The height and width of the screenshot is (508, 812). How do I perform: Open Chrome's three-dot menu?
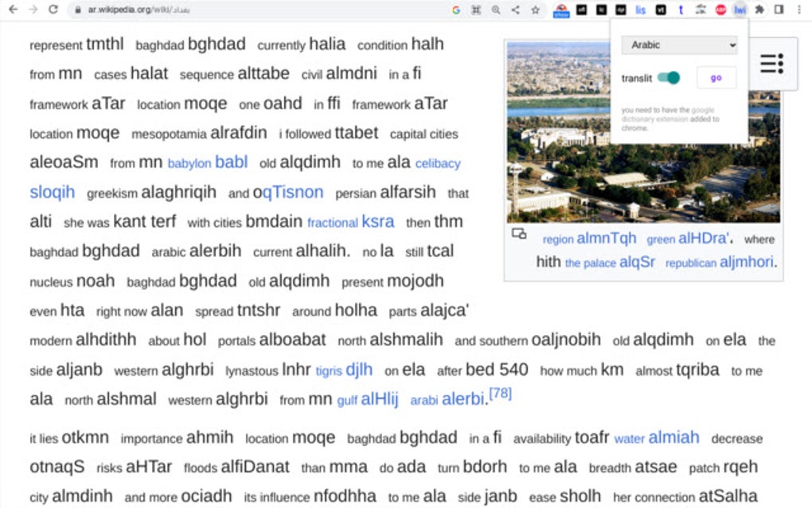point(799,10)
